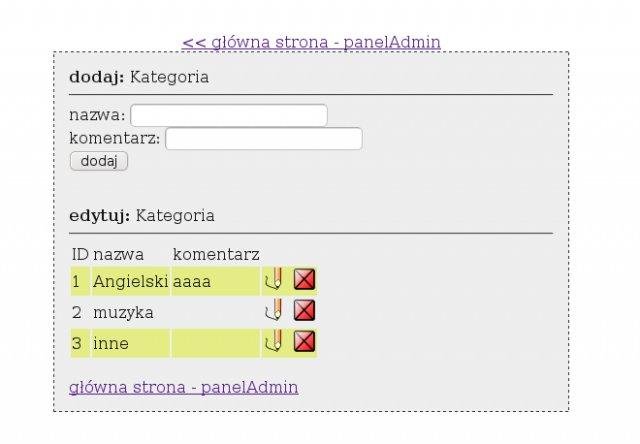
Task: Select the muzyka name cell
Action: pos(123,312)
